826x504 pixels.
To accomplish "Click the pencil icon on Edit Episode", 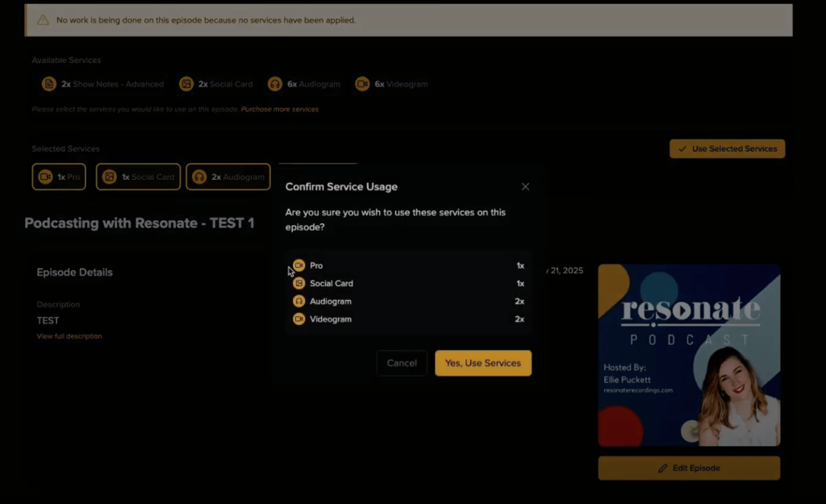I will tap(663, 468).
